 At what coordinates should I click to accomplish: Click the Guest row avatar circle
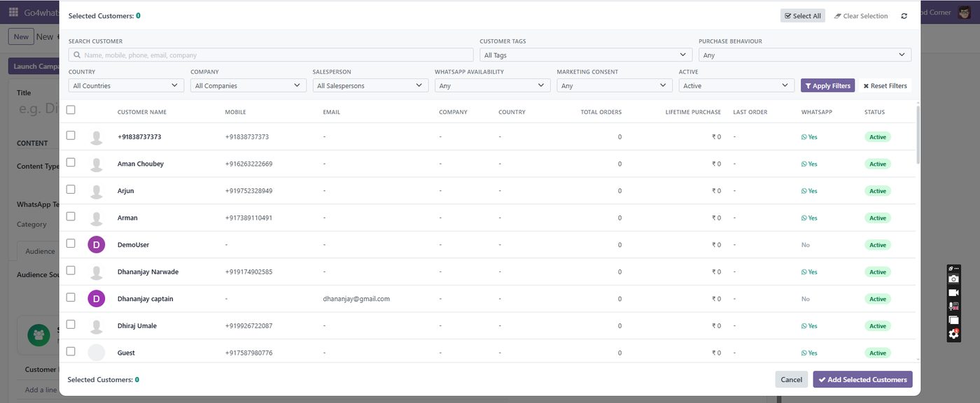(x=97, y=353)
